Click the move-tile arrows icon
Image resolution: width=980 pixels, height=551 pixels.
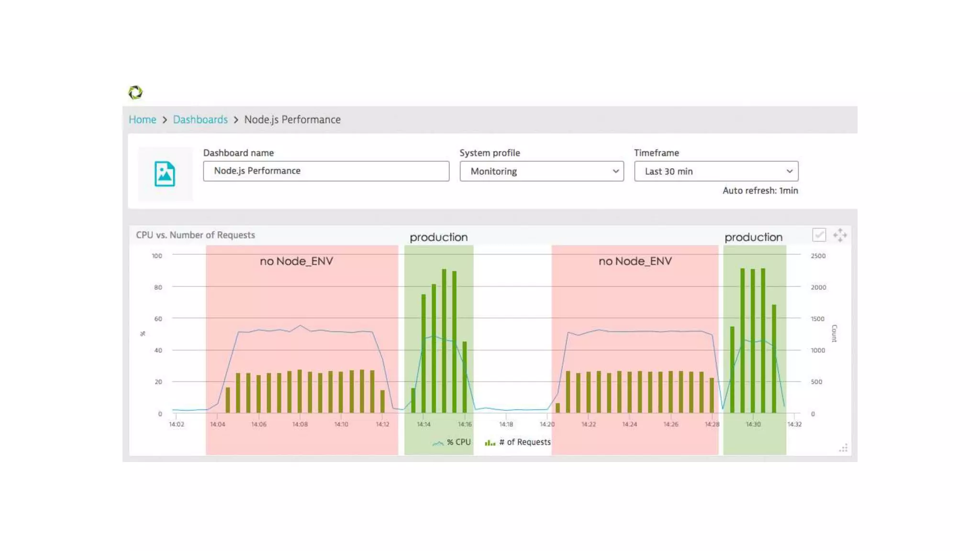point(840,235)
